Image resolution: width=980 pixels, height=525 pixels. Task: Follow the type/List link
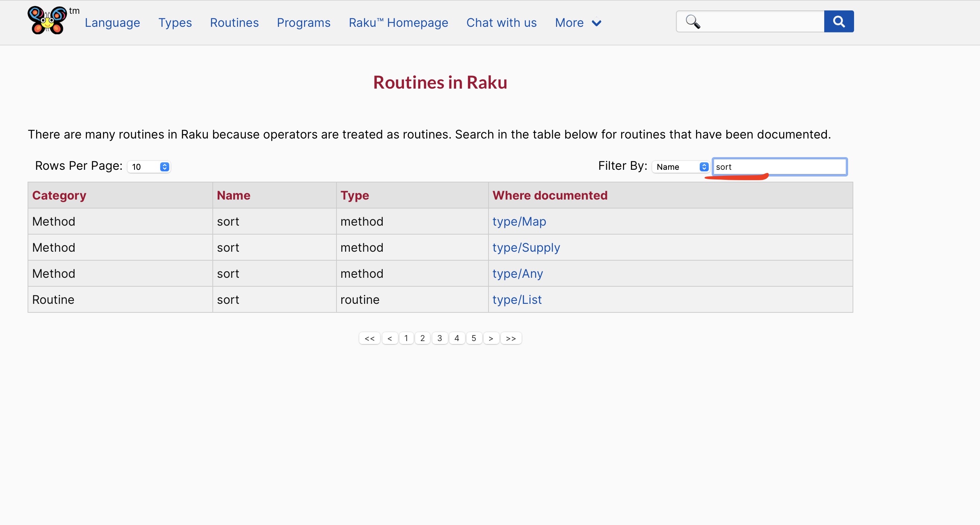516,300
